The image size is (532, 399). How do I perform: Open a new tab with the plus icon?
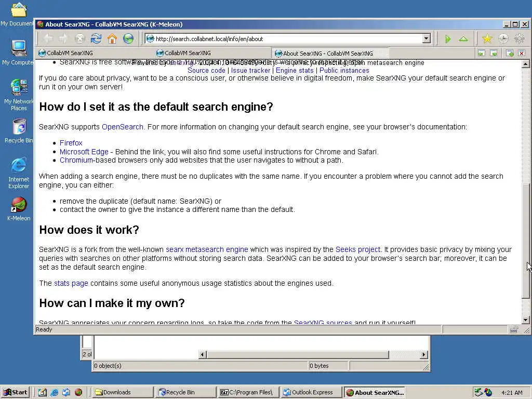(x=510, y=53)
